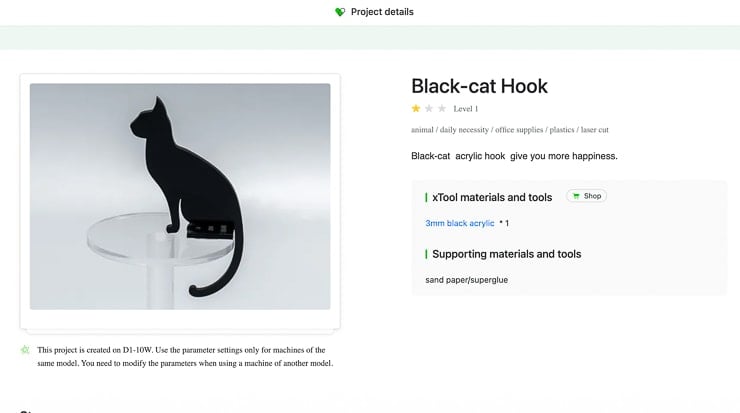This screenshot has width=740, height=413.
Task: Select the plastics tag
Action: [x=562, y=130]
